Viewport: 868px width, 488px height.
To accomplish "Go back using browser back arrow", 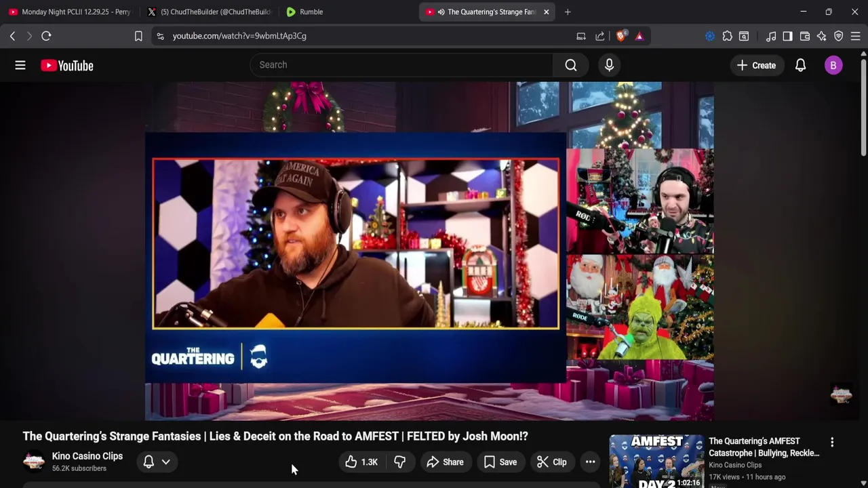I will 12,36.
